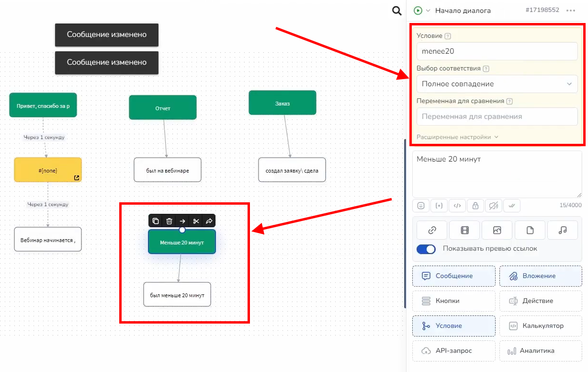The height and width of the screenshot is (372, 588).
Task: Click the 'Переменная для сравнения' input field
Action: point(497,116)
